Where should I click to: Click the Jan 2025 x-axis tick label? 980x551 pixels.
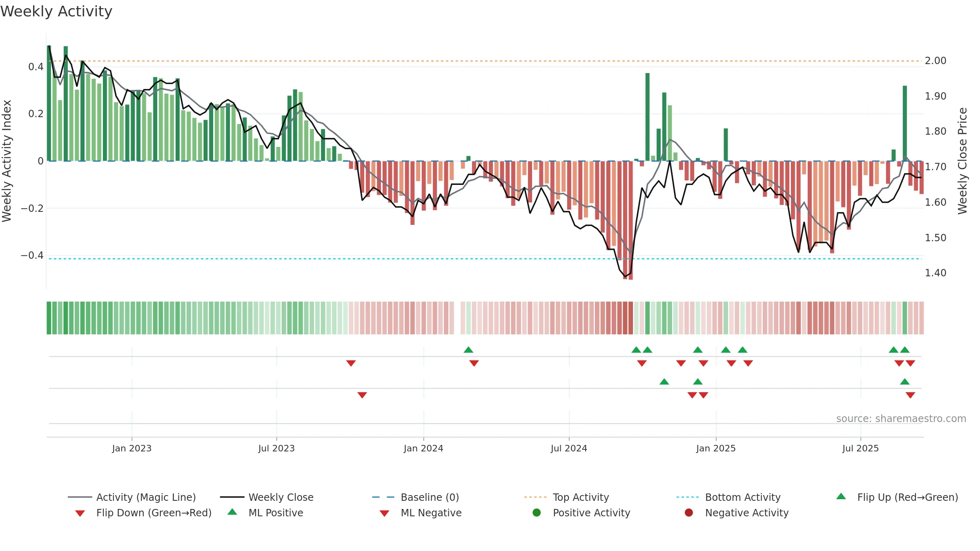click(716, 448)
